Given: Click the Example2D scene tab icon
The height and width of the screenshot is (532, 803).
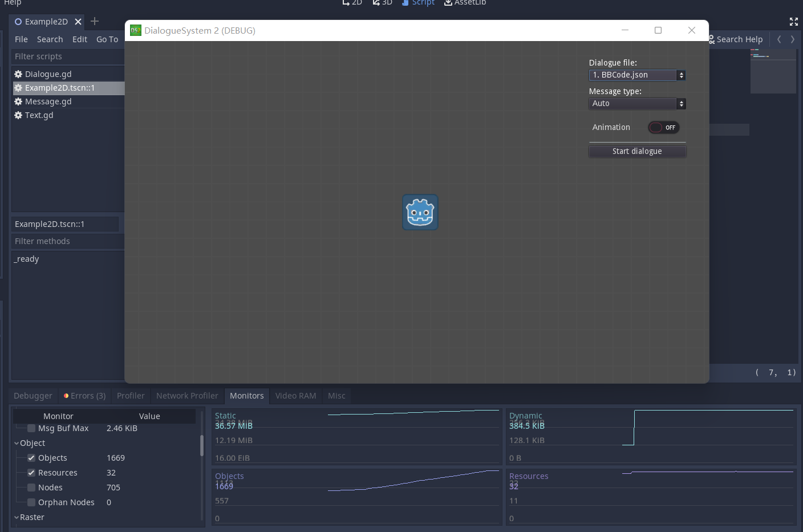Looking at the screenshot, I should coord(18,22).
